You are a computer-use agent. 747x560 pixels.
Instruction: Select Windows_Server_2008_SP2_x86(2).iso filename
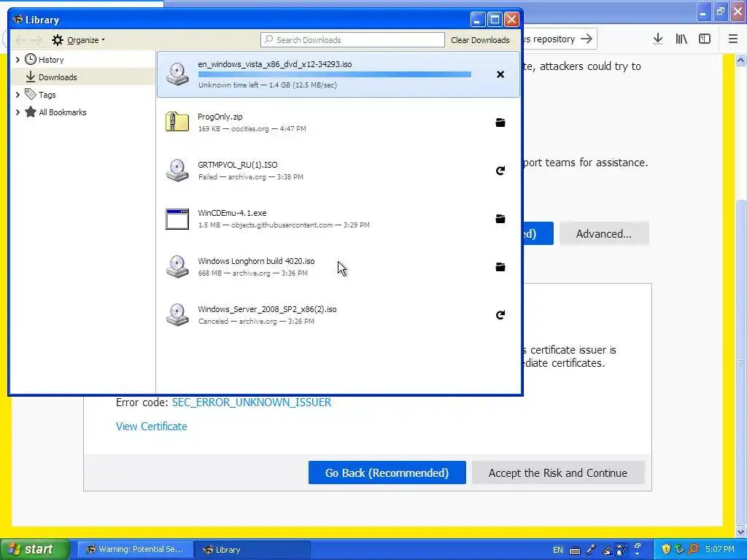267,309
